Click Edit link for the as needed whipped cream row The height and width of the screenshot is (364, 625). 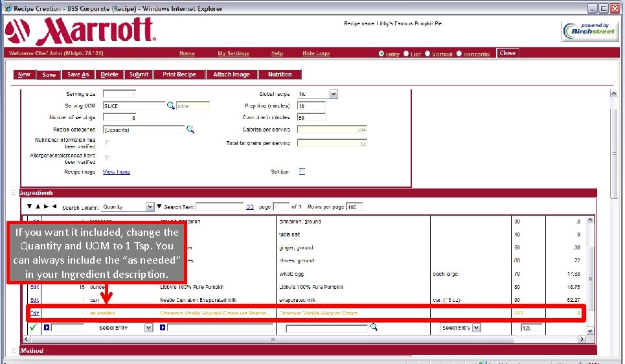[x=35, y=313]
